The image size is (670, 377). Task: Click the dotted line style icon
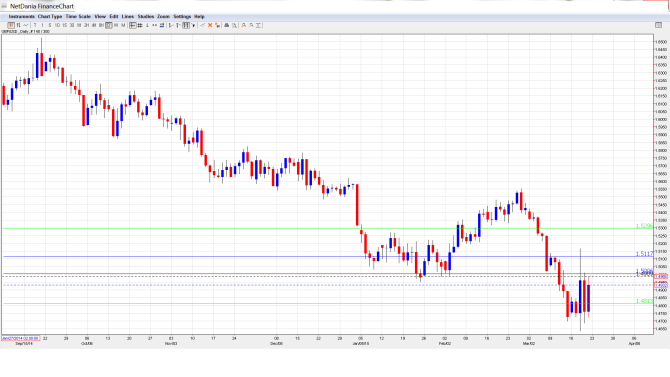(154, 25)
